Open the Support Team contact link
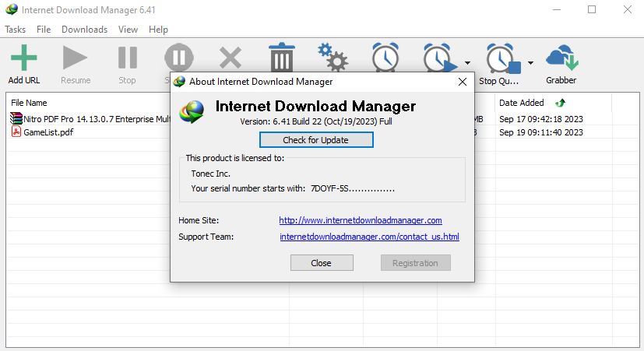 pyautogui.click(x=370, y=237)
